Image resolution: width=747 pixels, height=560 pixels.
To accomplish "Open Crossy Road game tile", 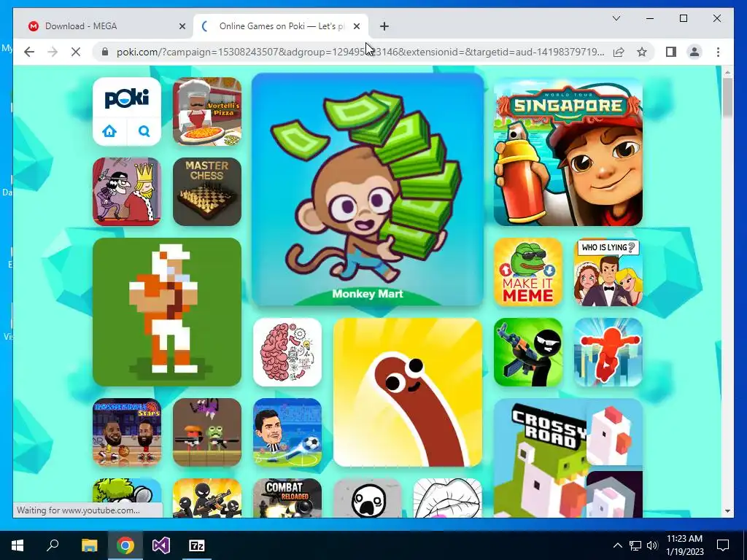I will tap(568, 458).
